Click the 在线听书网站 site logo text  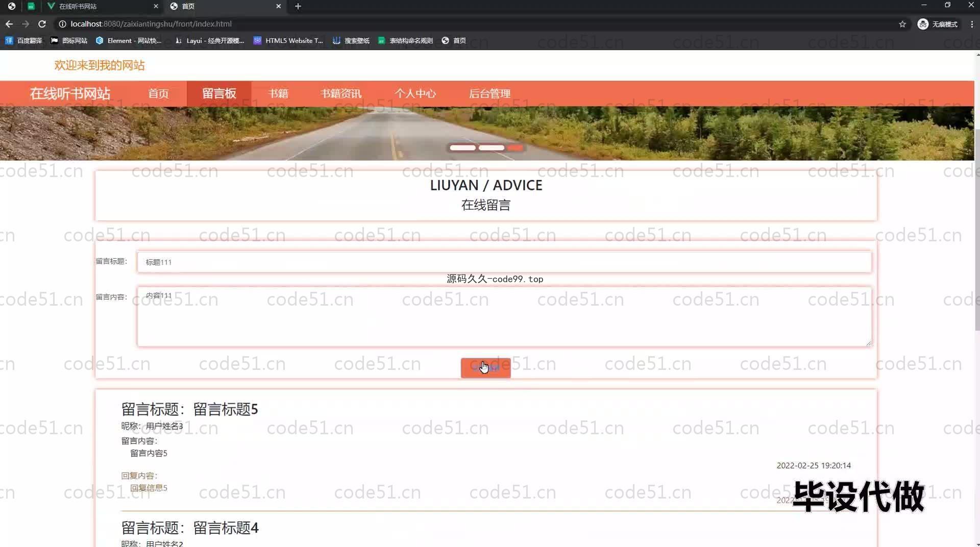pyautogui.click(x=70, y=93)
